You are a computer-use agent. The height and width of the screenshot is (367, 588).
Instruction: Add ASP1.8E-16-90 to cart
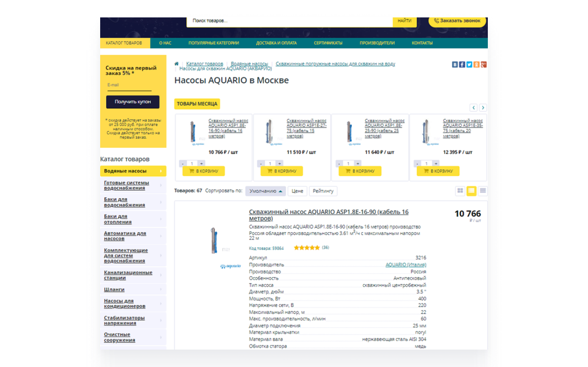[203, 171]
